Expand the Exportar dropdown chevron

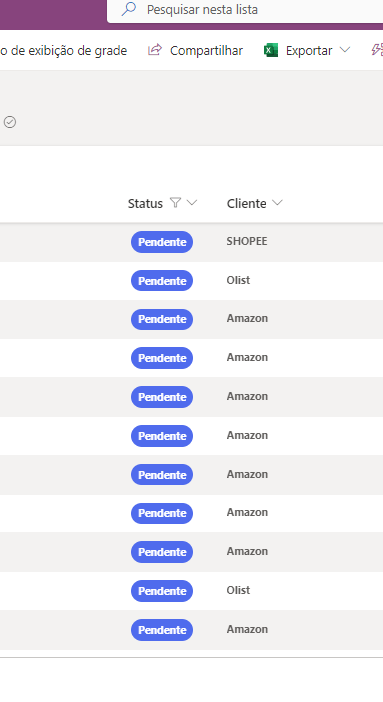[344, 50]
